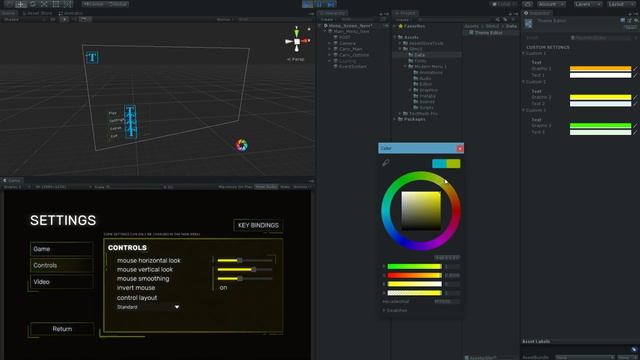Collapse the Custom 3 section

click(x=524, y=111)
